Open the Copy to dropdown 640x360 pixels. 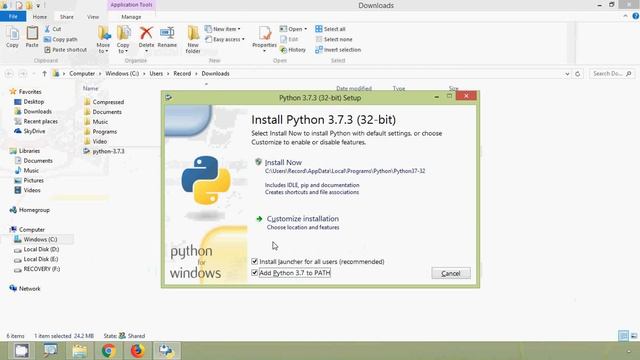click(123, 39)
